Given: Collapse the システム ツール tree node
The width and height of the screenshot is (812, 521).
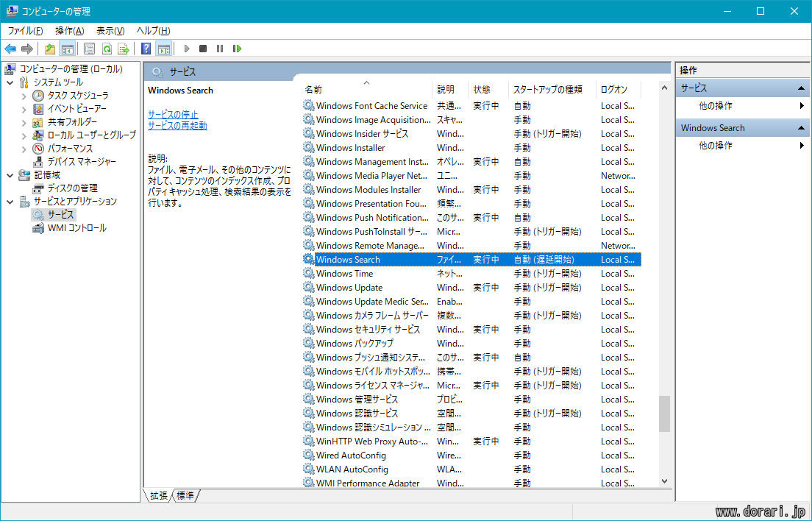Looking at the screenshot, I should [x=10, y=82].
